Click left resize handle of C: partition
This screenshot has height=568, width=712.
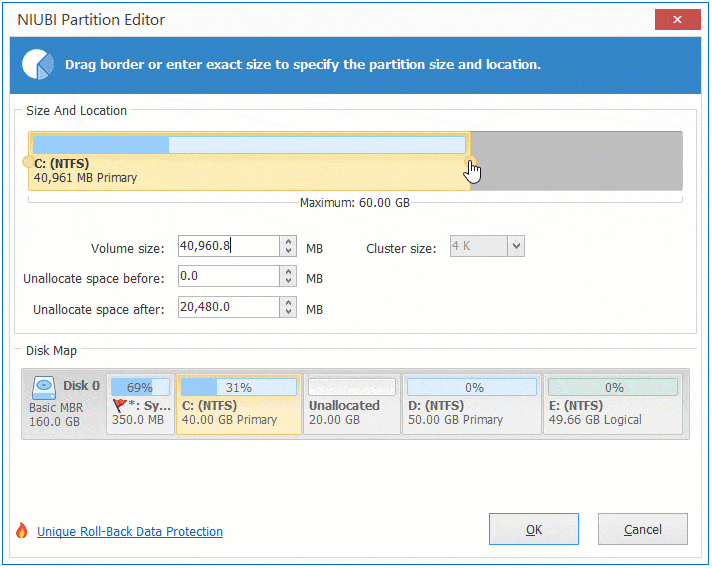(x=27, y=161)
